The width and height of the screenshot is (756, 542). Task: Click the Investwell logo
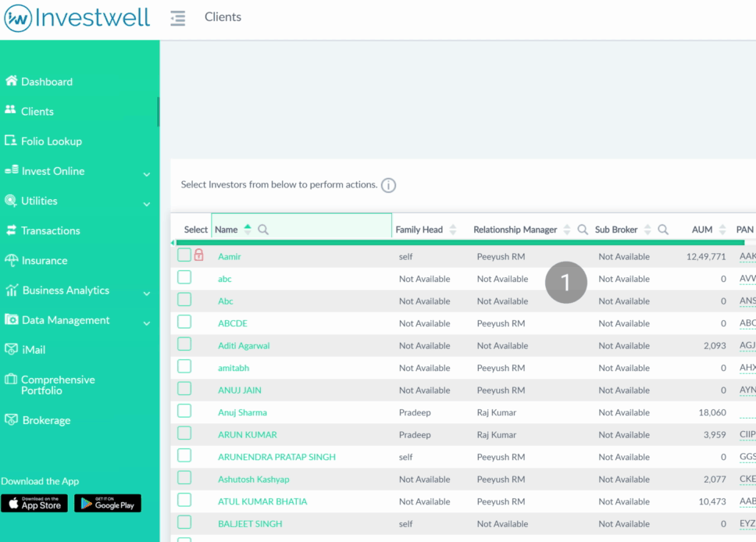(77, 19)
